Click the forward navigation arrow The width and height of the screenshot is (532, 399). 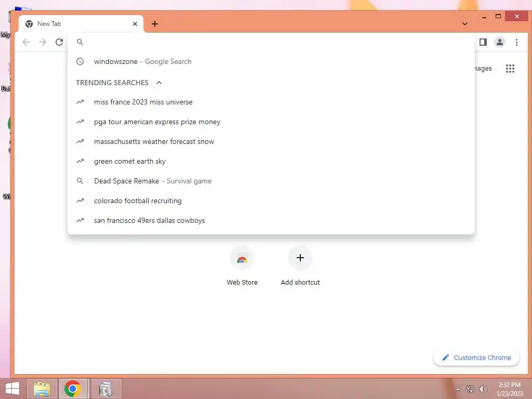click(x=43, y=42)
